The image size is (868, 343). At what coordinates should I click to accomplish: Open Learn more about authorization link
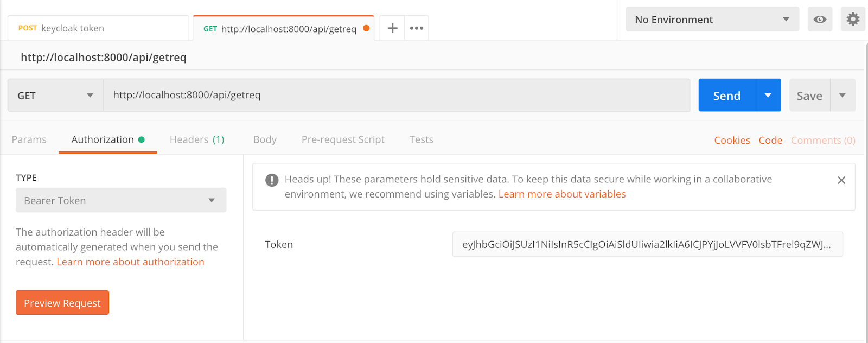point(130,262)
